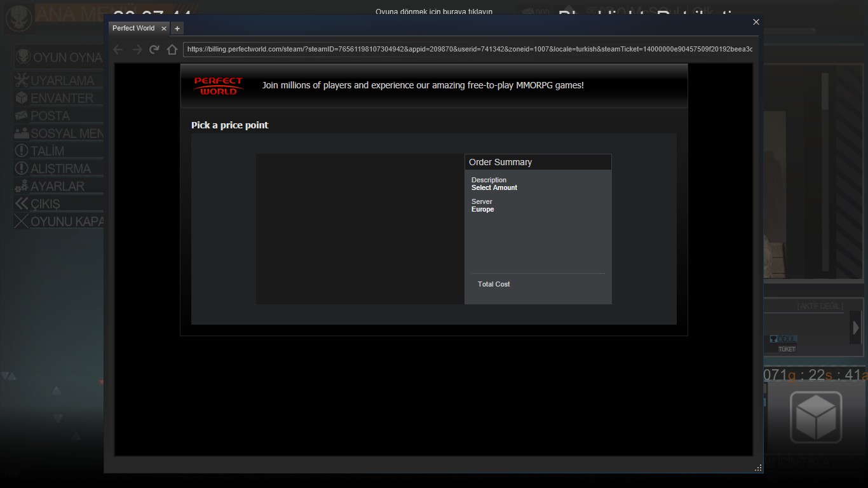
Task: Open ALIŞTIRMA in game menu
Action: (58, 169)
